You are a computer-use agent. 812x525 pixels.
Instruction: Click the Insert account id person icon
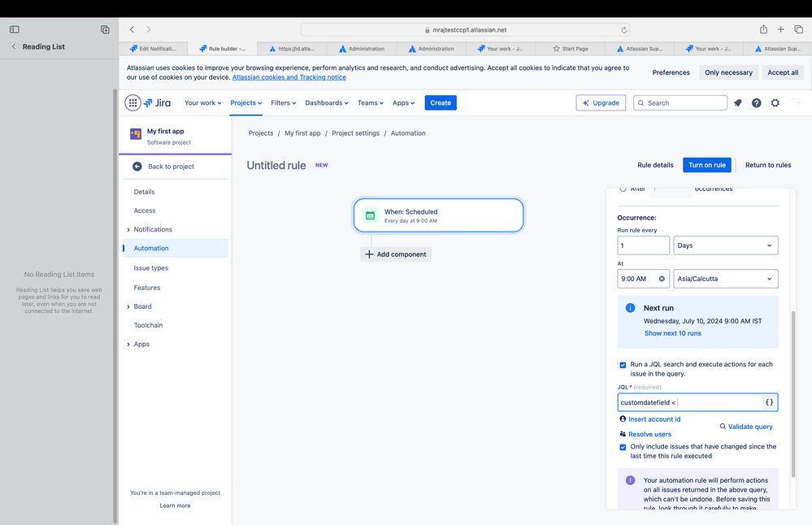[x=623, y=419]
